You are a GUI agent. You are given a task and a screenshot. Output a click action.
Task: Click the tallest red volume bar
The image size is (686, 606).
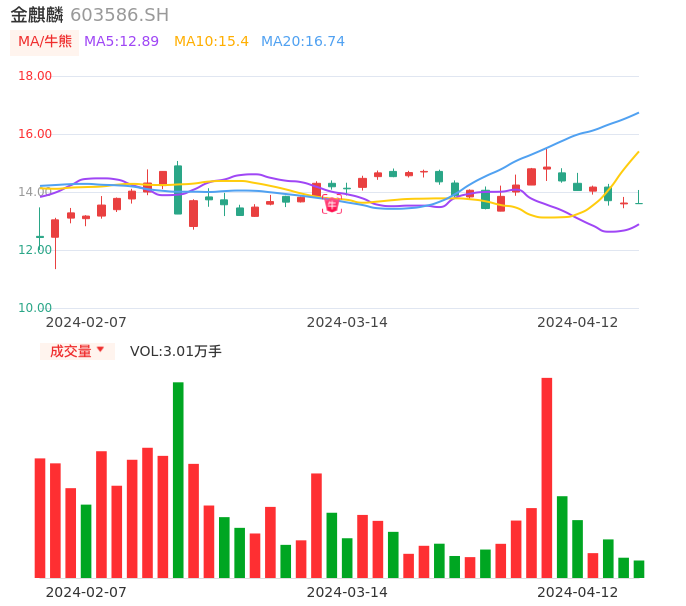point(547,477)
